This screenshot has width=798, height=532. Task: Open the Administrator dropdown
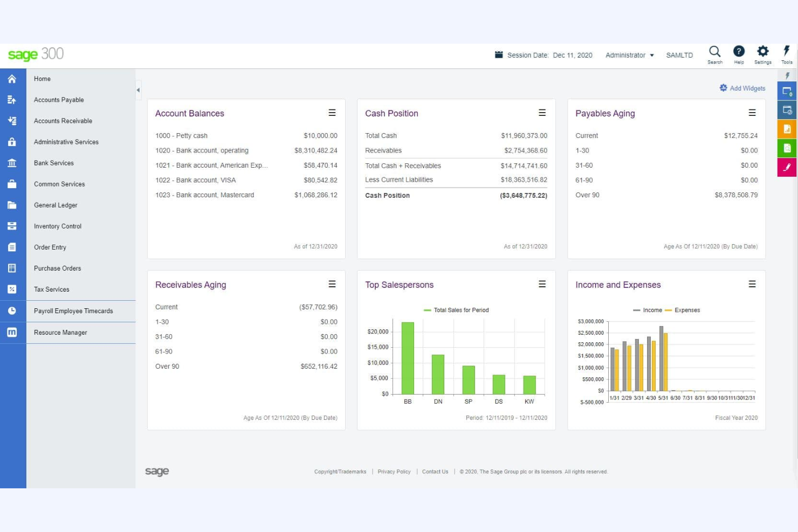(x=629, y=55)
